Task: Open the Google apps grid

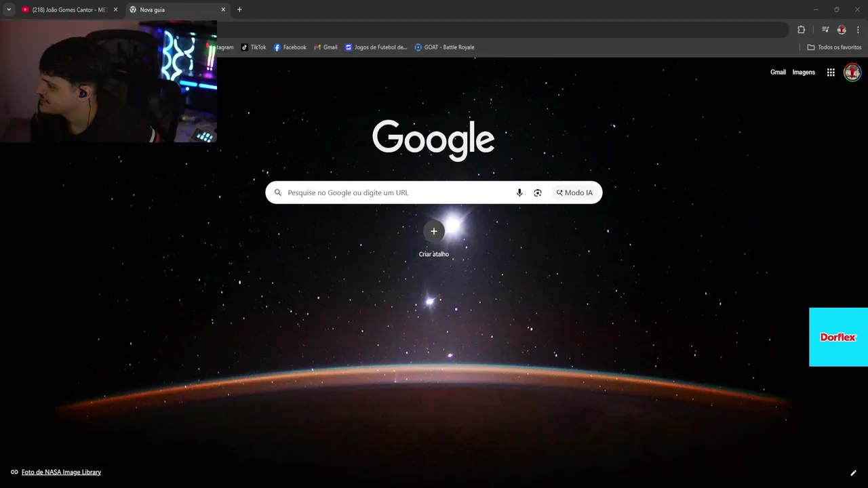Action: click(831, 73)
